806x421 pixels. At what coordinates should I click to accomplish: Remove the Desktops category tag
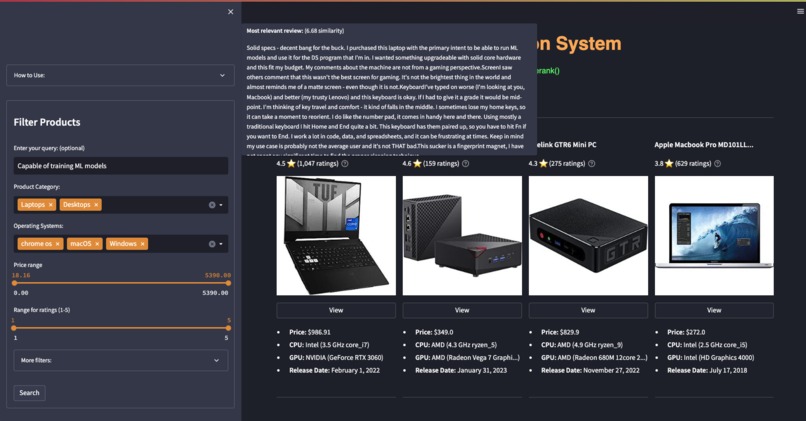[x=96, y=205]
